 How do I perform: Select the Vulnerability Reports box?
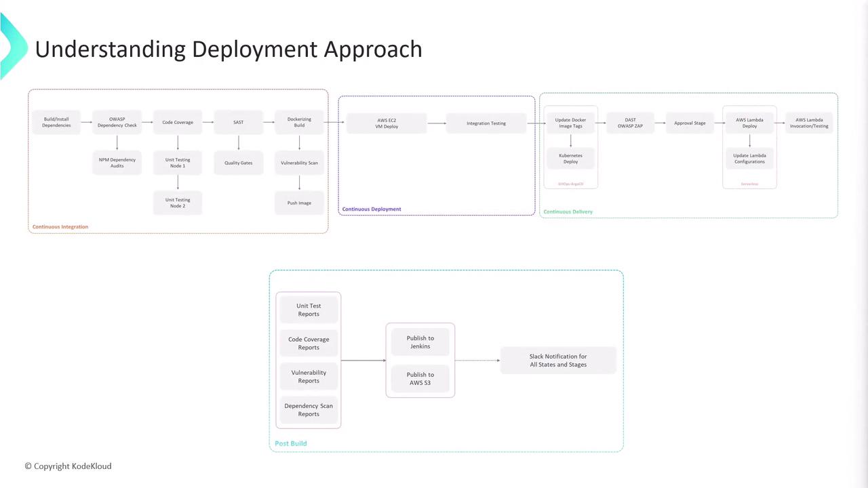point(309,377)
